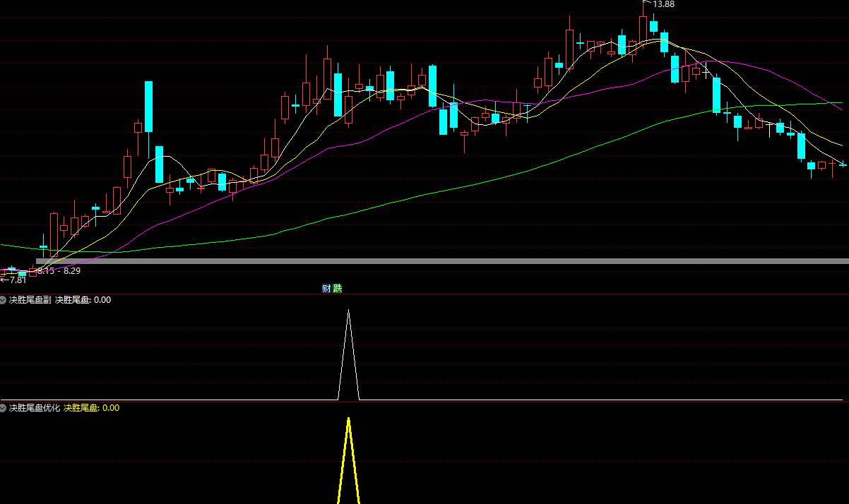Expand the 决胜尾盘优化 indicator menu arrow

4,408
